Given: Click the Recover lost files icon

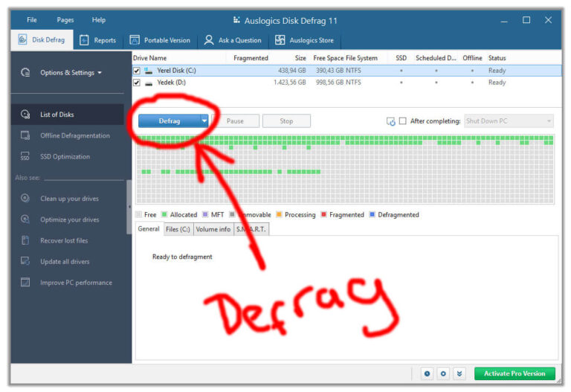Looking at the screenshot, I should pyautogui.click(x=25, y=240).
